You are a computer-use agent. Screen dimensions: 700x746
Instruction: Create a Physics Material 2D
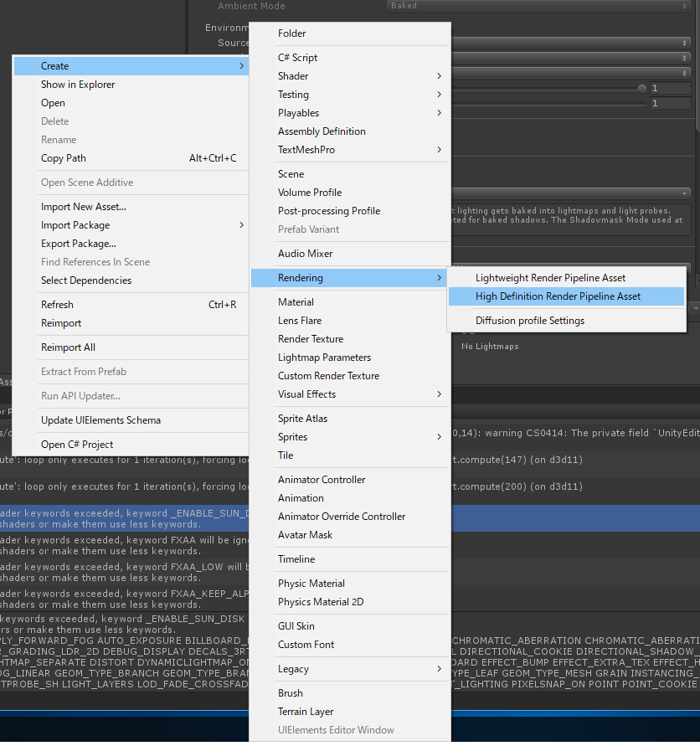coord(350,602)
